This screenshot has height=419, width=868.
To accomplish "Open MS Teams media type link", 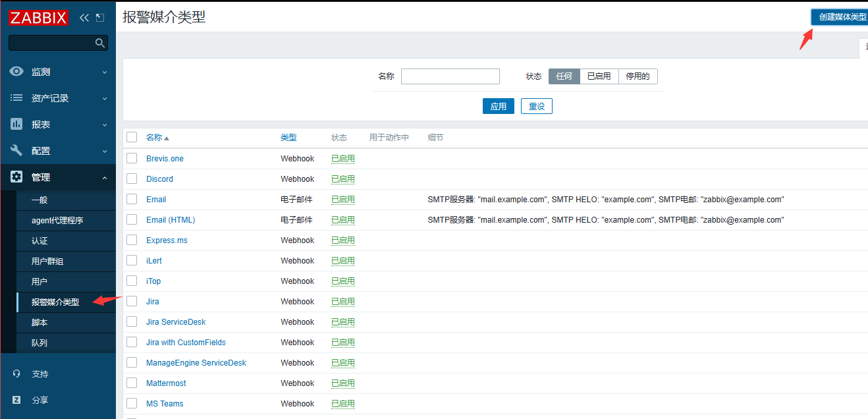I will coord(165,403).
